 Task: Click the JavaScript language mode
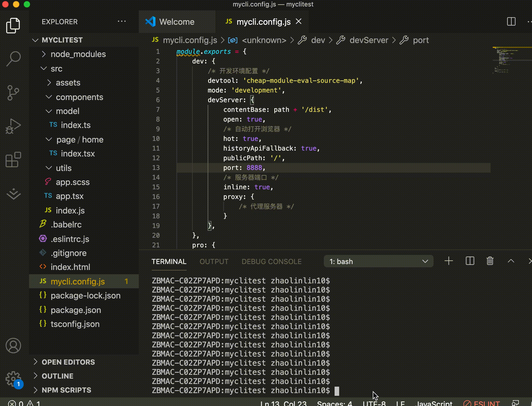click(434, 403)
